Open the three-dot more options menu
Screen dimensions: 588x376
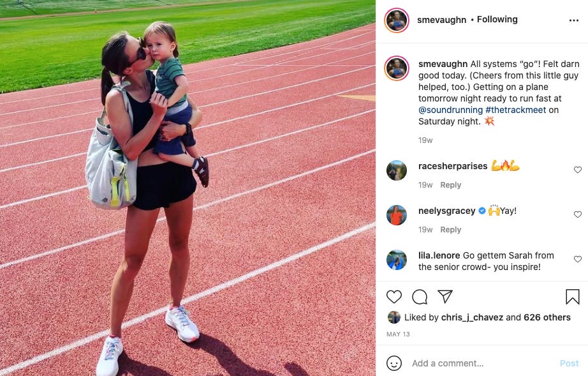coord(574,20)
